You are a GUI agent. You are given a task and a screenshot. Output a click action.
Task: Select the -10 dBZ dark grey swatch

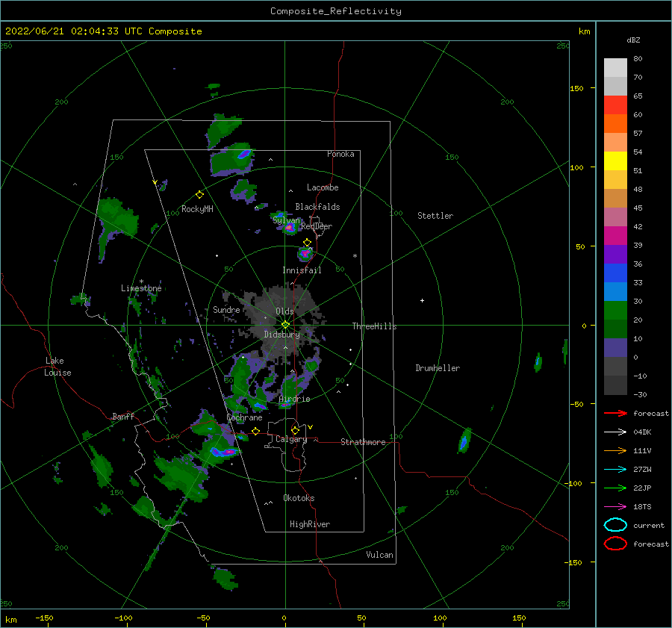615,385
